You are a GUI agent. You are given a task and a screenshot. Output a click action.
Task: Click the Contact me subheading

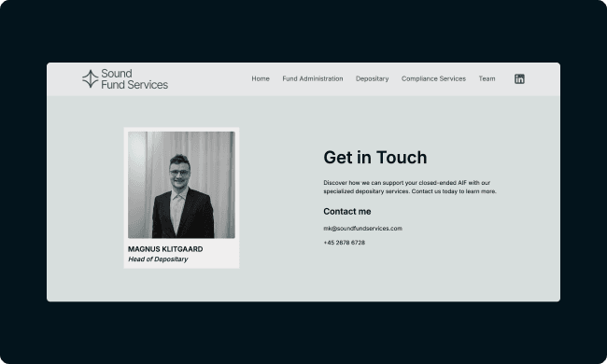point(347,212)
